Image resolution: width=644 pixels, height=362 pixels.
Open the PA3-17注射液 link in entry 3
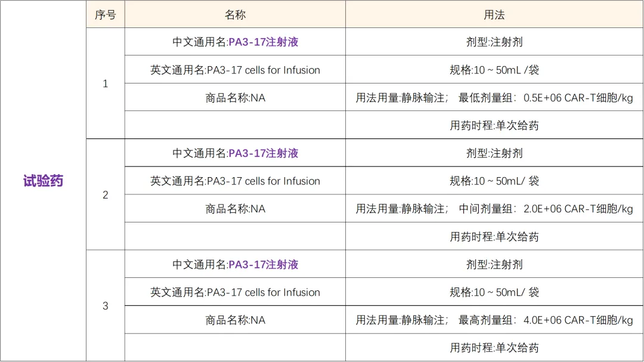264,265
